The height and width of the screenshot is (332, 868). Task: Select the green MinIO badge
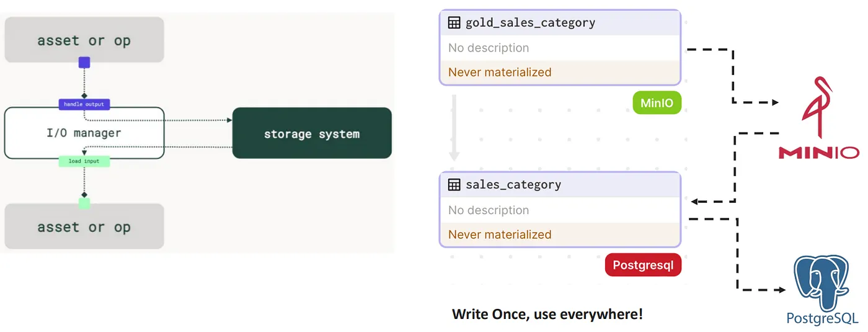[x=657, y=103]
